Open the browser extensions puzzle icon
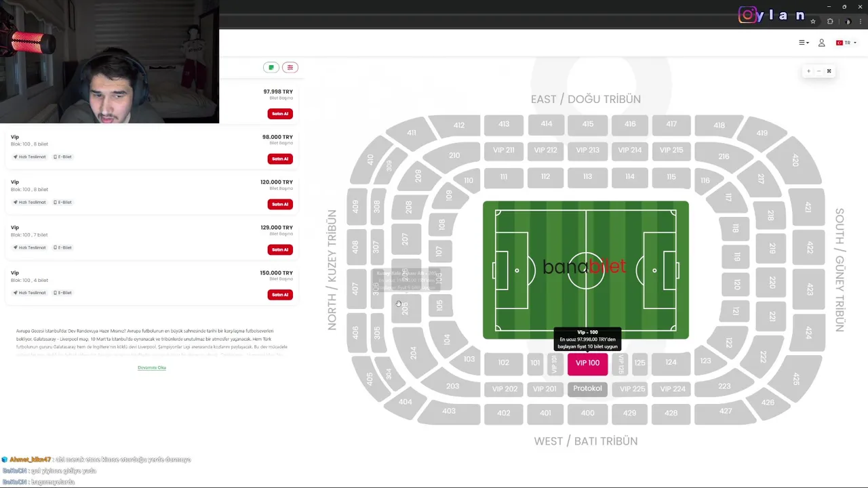The image size is (868, 488). (830, 22)
